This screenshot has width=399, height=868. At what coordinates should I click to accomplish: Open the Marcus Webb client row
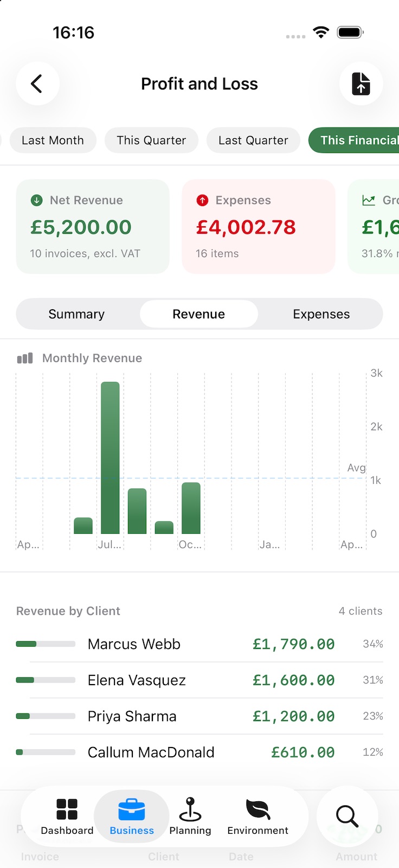200,644
